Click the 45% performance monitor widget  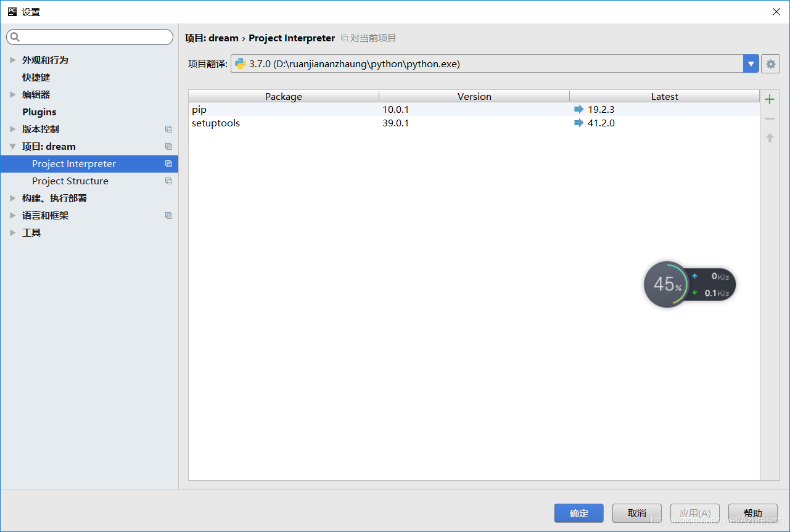pos(689,284)
